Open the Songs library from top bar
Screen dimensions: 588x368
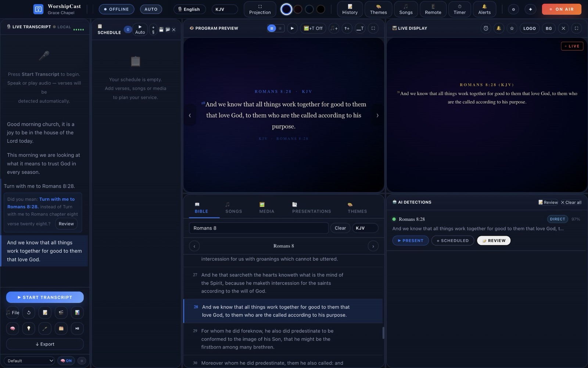click(406, 9)
